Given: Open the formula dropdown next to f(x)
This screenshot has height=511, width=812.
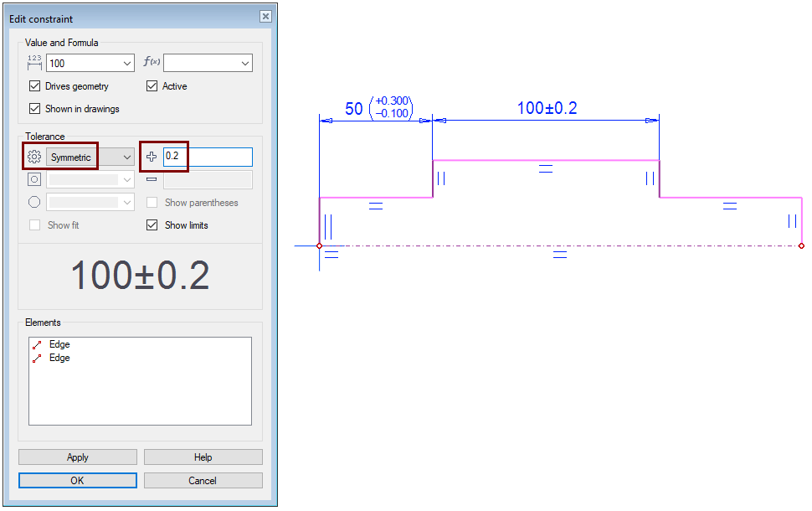Looking at the screenshot, I should pyautogui.click(x=244, y=64).
